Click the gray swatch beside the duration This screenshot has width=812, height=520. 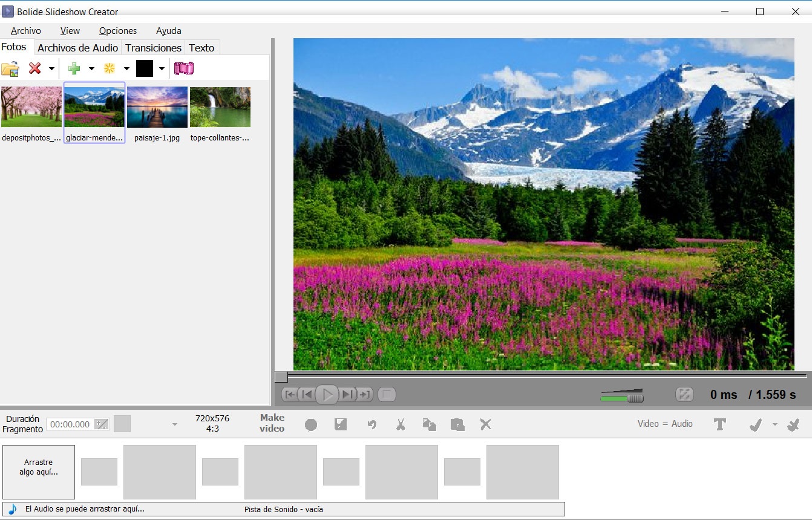(122, 424)
